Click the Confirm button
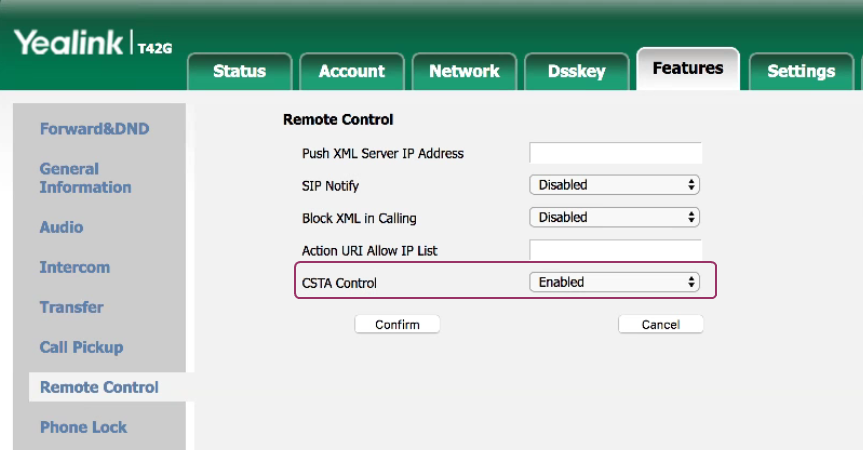Viewport: 863px width, 450px height. (397, 325)
